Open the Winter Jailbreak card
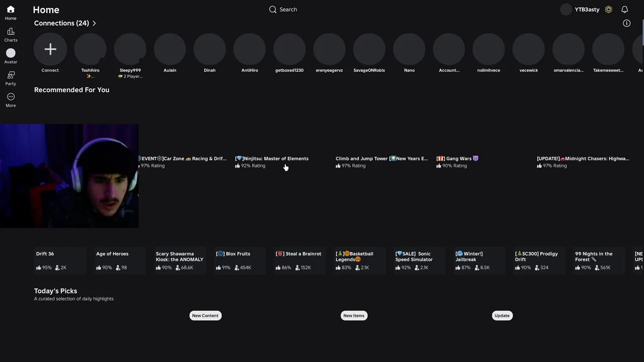The image size is (644, 362). coord(479,260)
